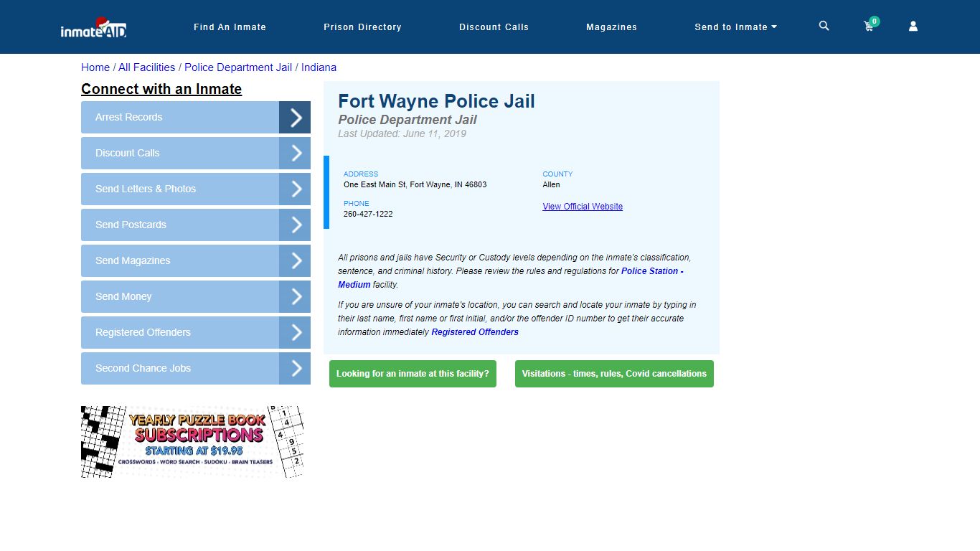Click the arrow beside Arrest Records
Screen dimensions: 980x551
pyautogui.click(x=295, y=118)
